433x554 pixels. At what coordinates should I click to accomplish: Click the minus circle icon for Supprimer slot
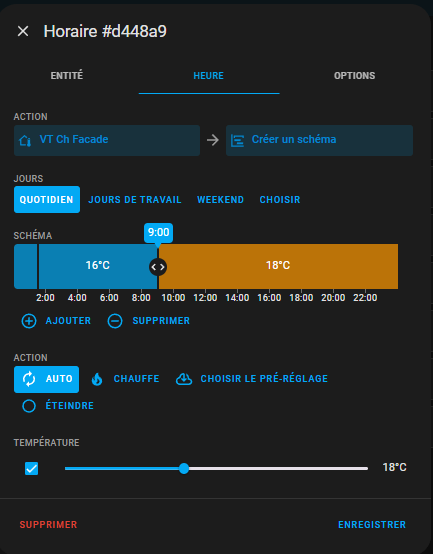[115, 321]
